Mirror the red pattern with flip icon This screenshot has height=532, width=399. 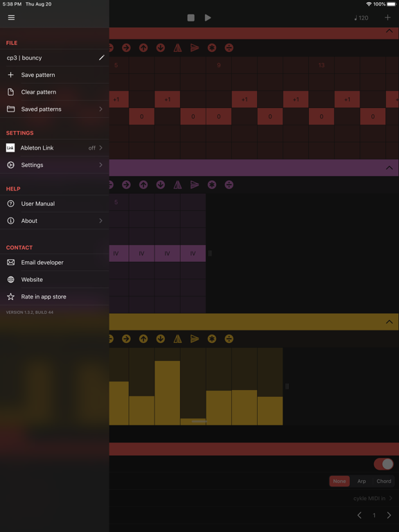click(178, 48)
